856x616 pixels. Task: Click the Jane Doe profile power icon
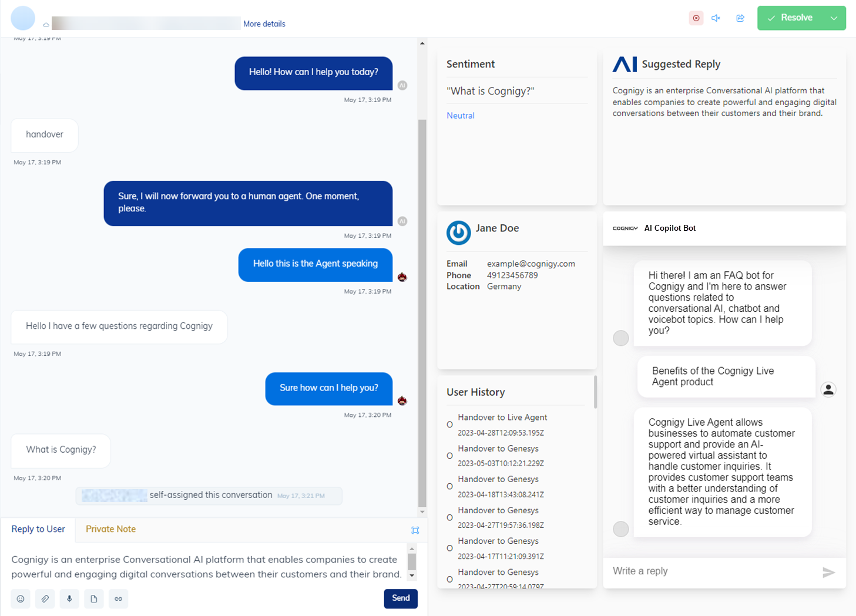tap(459, 233)
